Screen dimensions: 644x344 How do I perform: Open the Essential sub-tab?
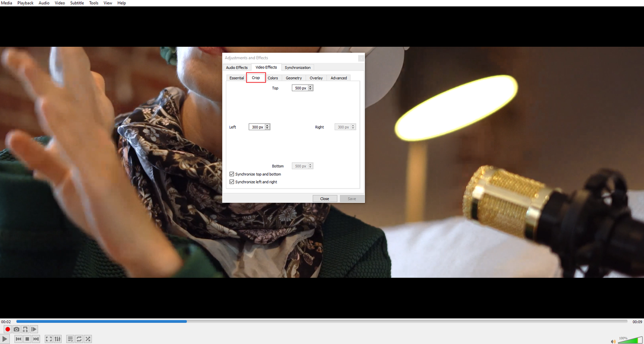(236, 78)
